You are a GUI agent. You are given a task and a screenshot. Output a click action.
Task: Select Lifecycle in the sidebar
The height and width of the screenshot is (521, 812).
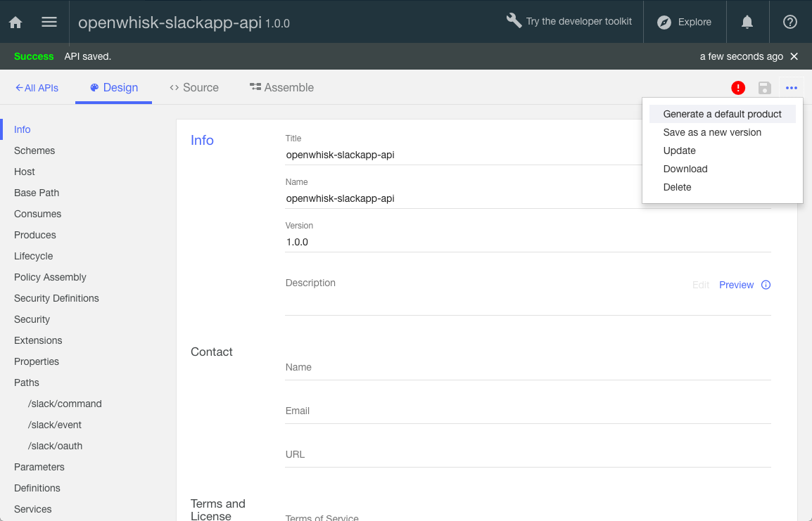pos(33,256)
